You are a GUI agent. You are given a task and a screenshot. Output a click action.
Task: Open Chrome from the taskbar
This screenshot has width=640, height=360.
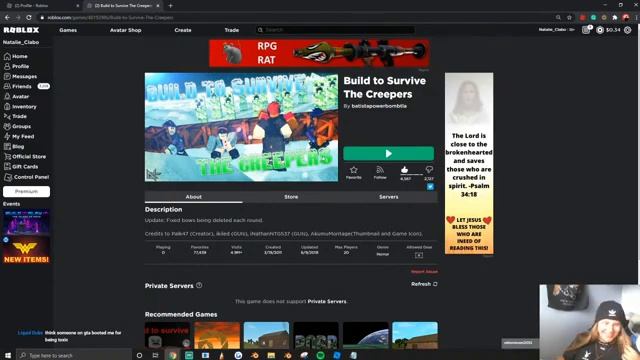pos(172,355)
